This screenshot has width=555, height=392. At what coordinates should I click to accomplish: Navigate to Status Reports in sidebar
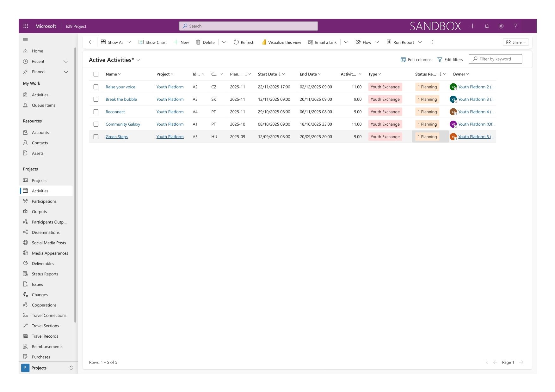pos(45,274)
